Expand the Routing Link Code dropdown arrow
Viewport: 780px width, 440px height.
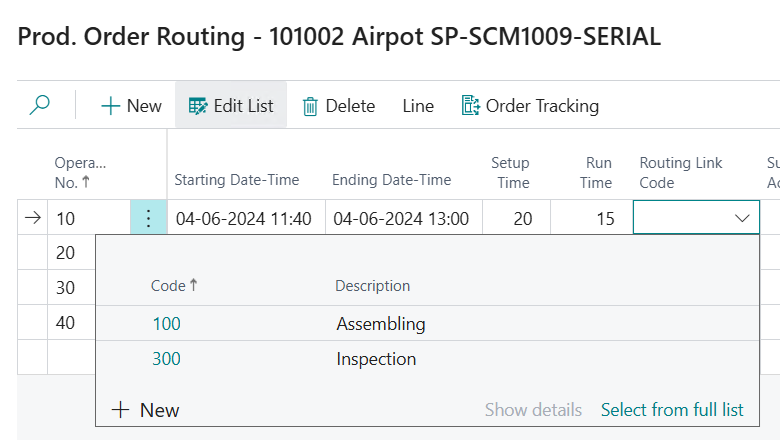(742, 218)
